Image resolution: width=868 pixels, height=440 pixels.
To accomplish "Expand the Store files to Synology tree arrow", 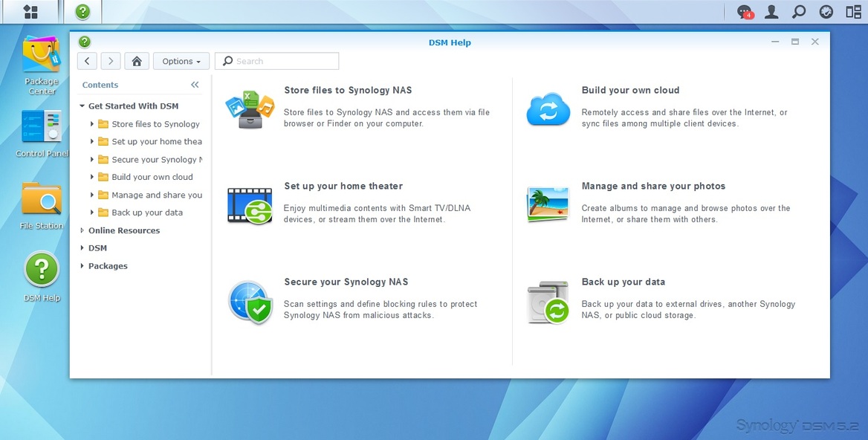I will 92,124.
